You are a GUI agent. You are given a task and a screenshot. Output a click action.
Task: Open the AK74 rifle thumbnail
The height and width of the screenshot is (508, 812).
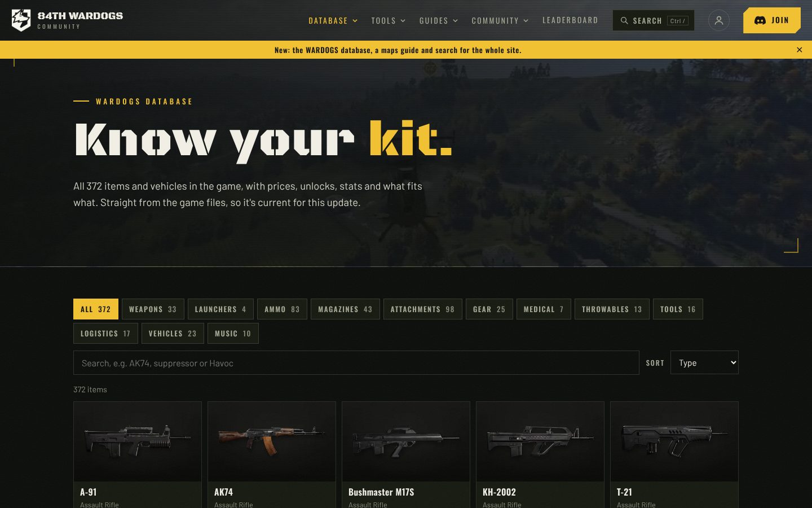tap(272, 441)
